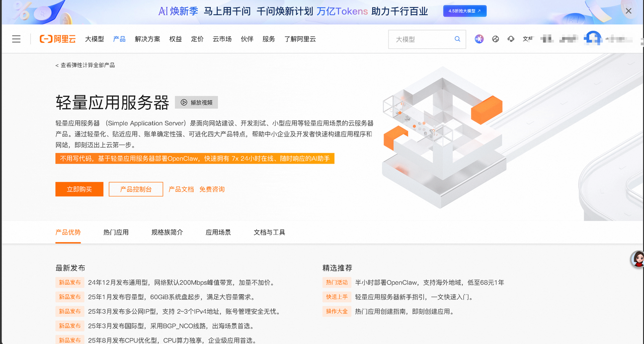This screenshot has width=644, height=344.
Task: Open 热门应用创建指南 recommendation
Action: 405,312
